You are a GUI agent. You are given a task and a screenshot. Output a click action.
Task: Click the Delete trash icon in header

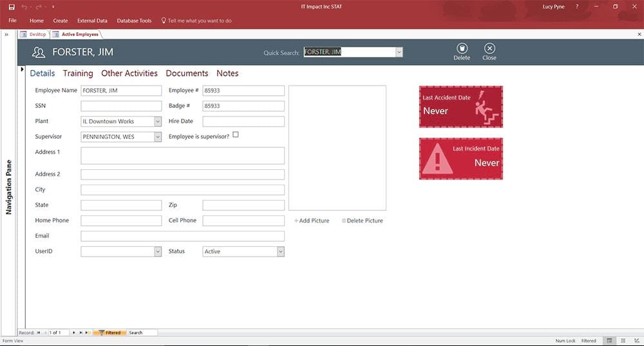(x=462, y=48)
